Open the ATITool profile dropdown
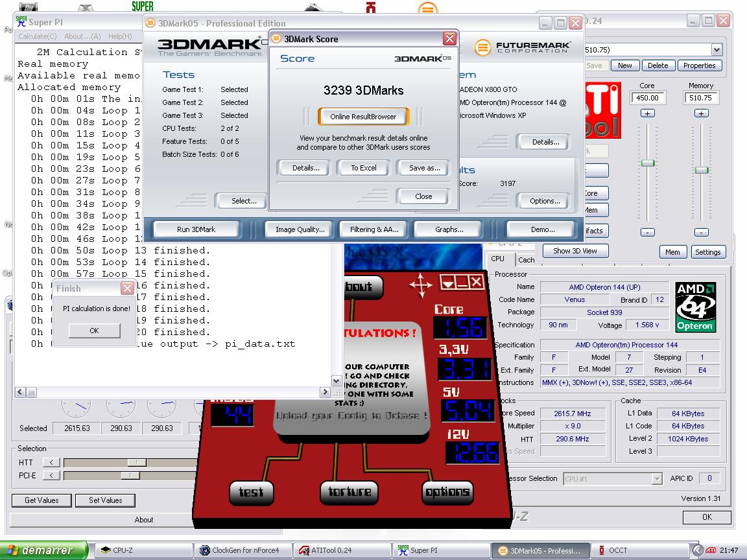The width and height of the screenshot is (747, 560). (x=717, y=49)
